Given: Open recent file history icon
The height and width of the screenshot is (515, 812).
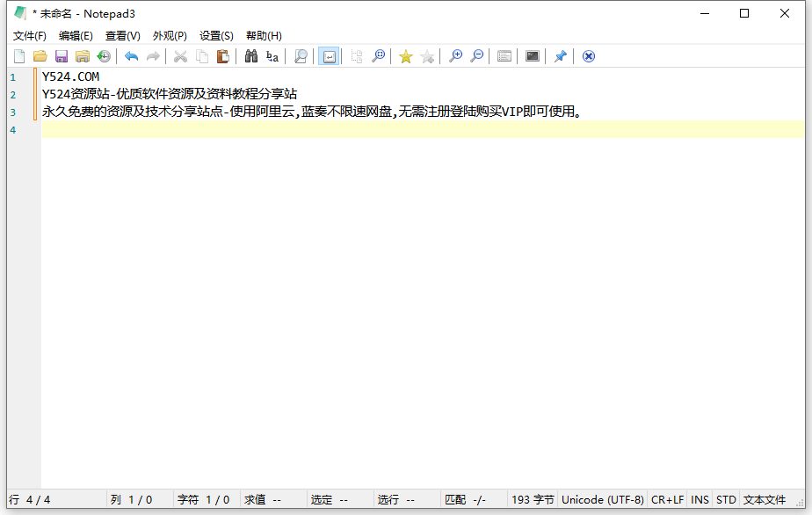Looking at the screenshot, I should 104,56.
